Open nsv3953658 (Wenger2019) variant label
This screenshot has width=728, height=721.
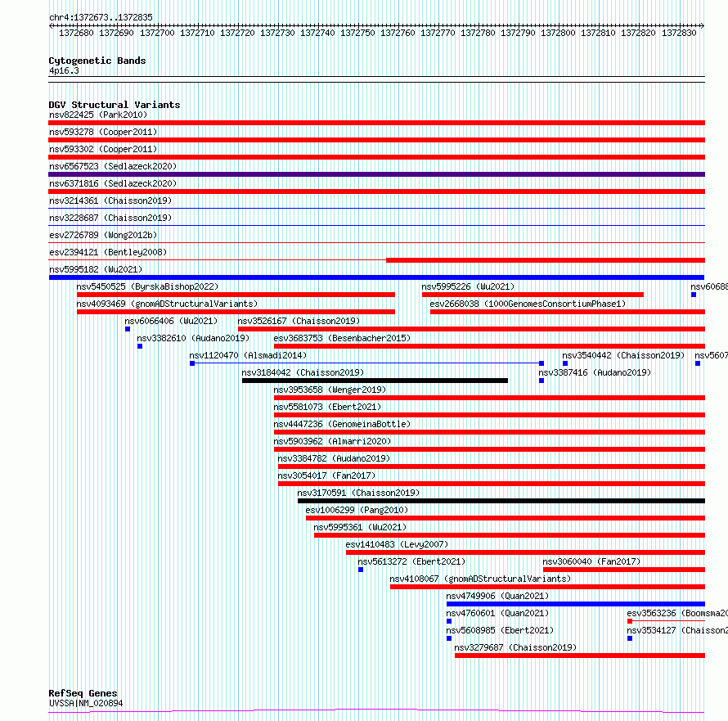(x=330, y=390)
